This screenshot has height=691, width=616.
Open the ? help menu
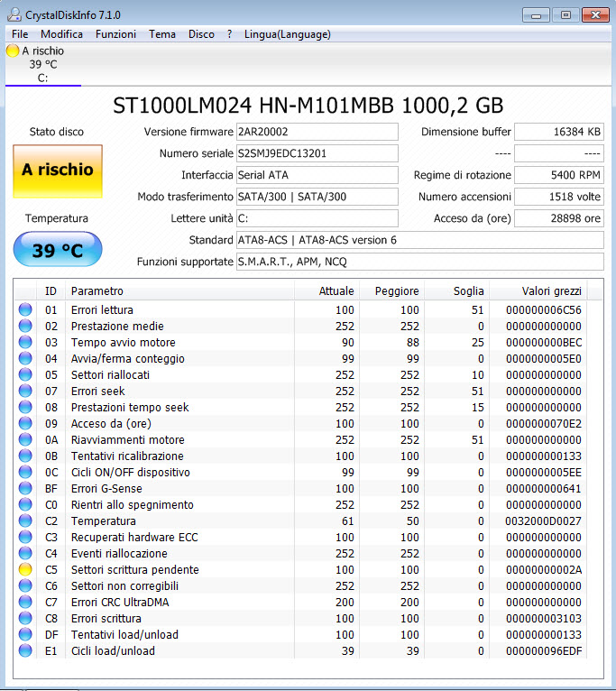(x=230, y=34)
